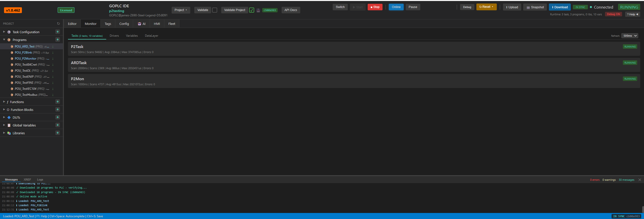Close the Messages panel
The image size is (644, 219).
(640, 180)
